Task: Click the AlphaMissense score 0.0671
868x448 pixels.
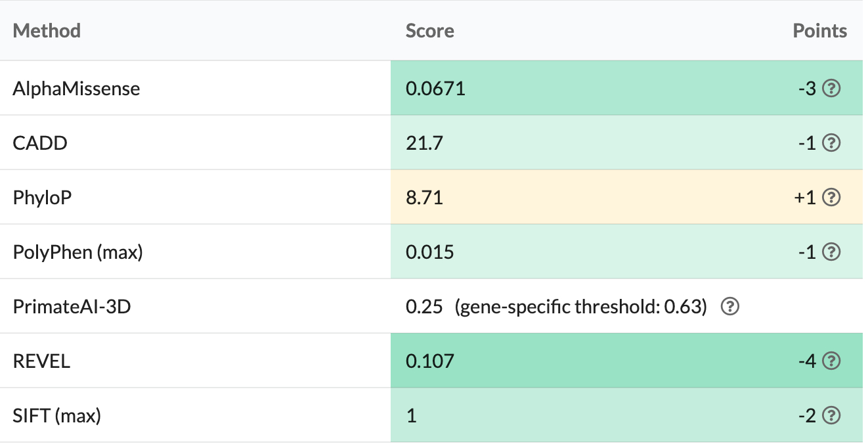Action: (x=435, y=89)
